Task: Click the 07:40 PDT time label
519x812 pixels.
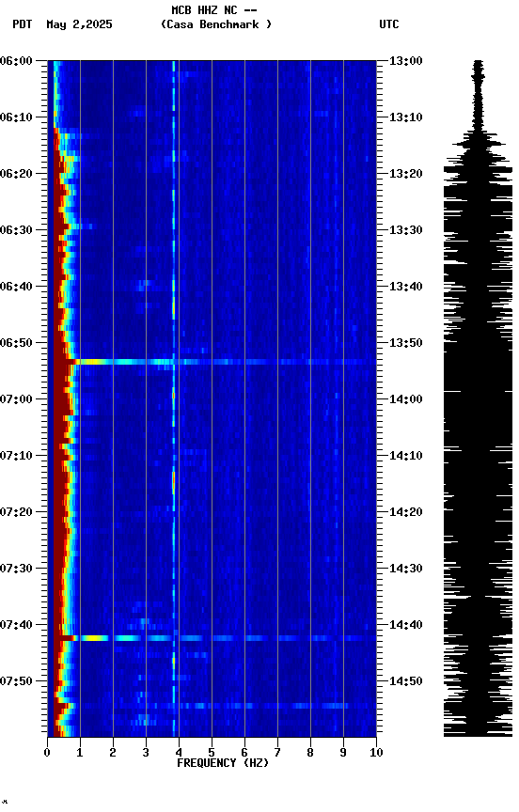Action: click(16, 625)
